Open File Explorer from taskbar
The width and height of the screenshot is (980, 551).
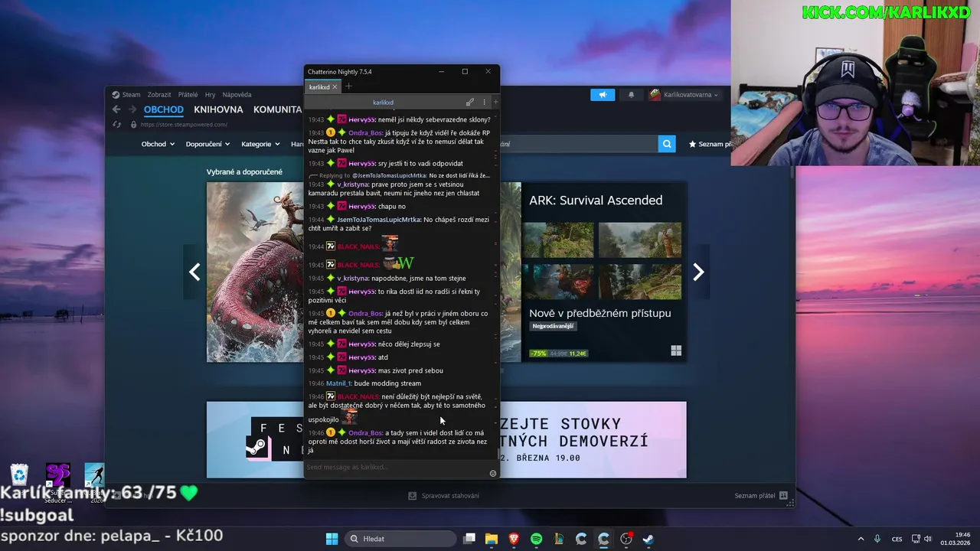[492, 539]
